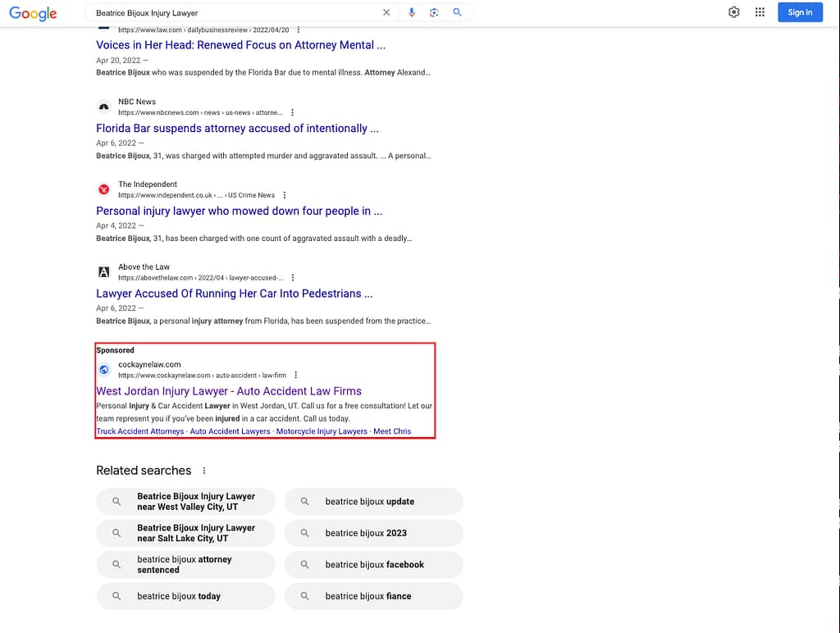Click the www.independent.co.uk URL breadcrumb
The width and height of the screenshot is (840, 633).
coord(196,195)
